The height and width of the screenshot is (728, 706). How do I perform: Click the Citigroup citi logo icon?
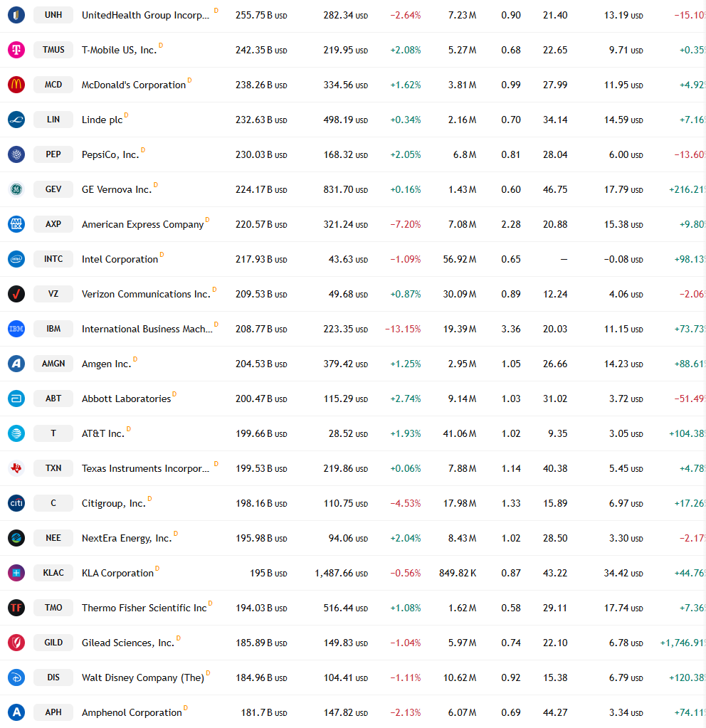click(x=16, y=503)
